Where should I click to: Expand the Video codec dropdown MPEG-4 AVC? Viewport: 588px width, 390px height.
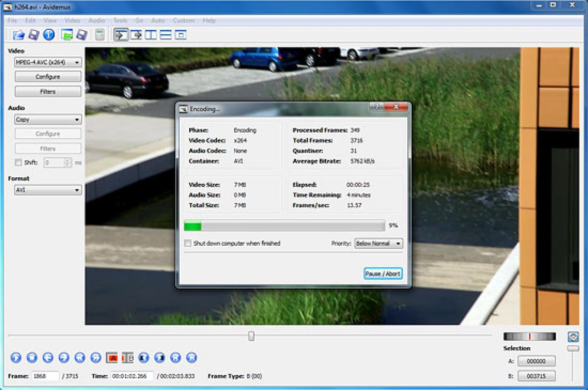48,62
